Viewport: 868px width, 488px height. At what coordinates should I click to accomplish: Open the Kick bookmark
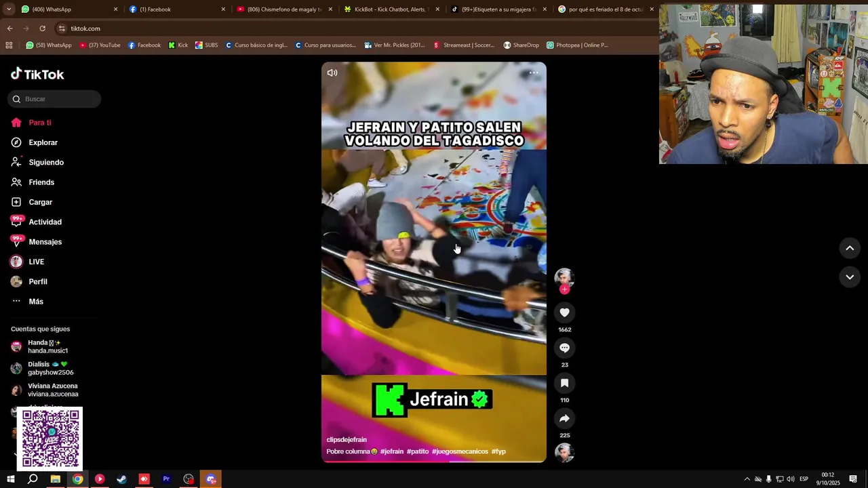(x=178, y=45)
